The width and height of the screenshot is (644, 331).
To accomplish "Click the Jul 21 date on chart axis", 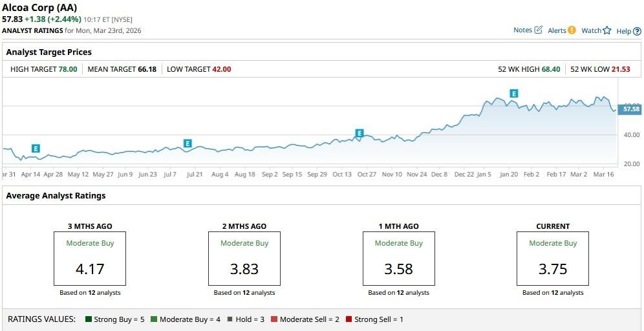I will 195,174.
